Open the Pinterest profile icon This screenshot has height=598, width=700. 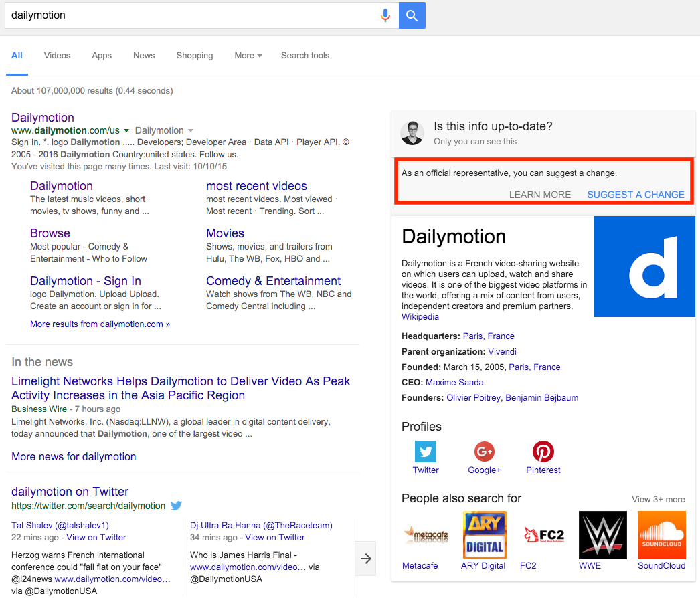[543, 452]
